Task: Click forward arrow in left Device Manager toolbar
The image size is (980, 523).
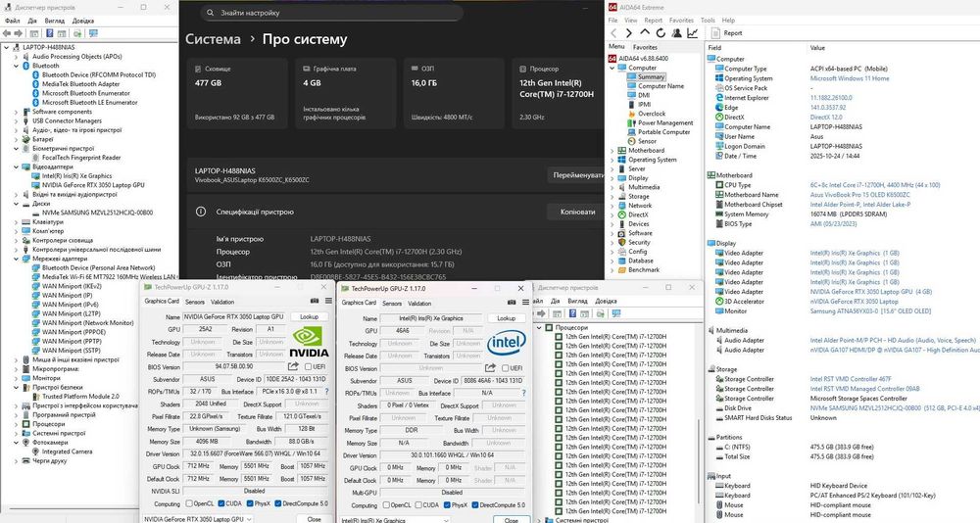Action: [18, 33]
